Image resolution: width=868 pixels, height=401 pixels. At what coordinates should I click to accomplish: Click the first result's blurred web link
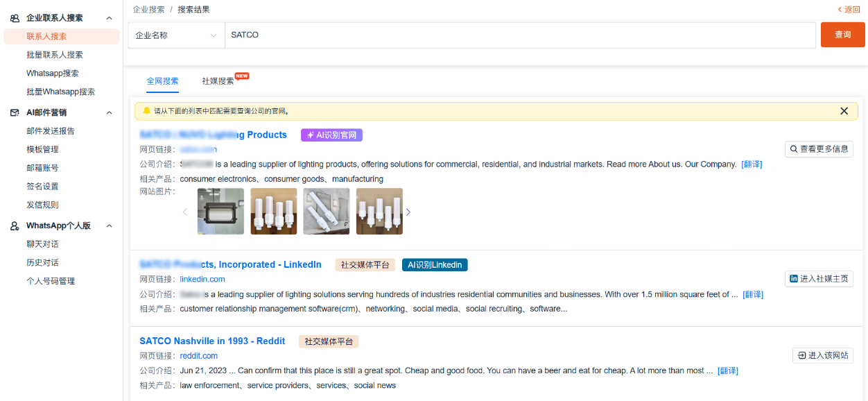click(x=198, y=150)
